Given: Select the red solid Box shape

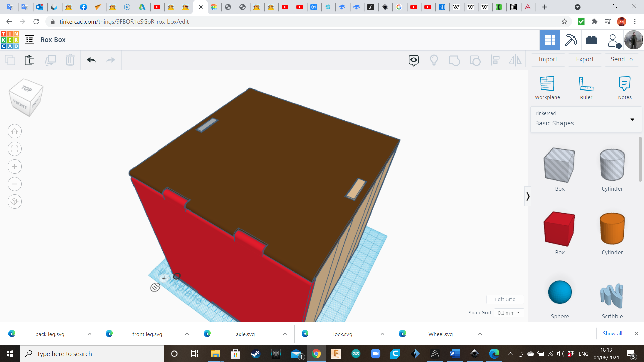Looking at the screenshot, I should [559, 229].
